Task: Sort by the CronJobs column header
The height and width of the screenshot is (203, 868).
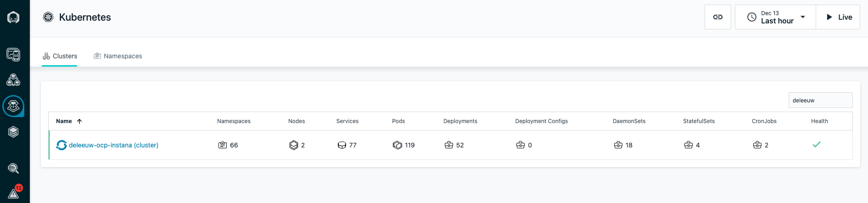Action: click(764, 121)
